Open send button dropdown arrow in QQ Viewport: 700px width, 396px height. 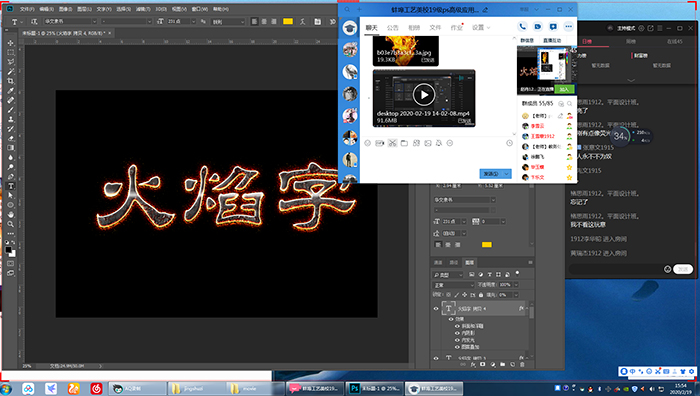(x=507, y=174)
